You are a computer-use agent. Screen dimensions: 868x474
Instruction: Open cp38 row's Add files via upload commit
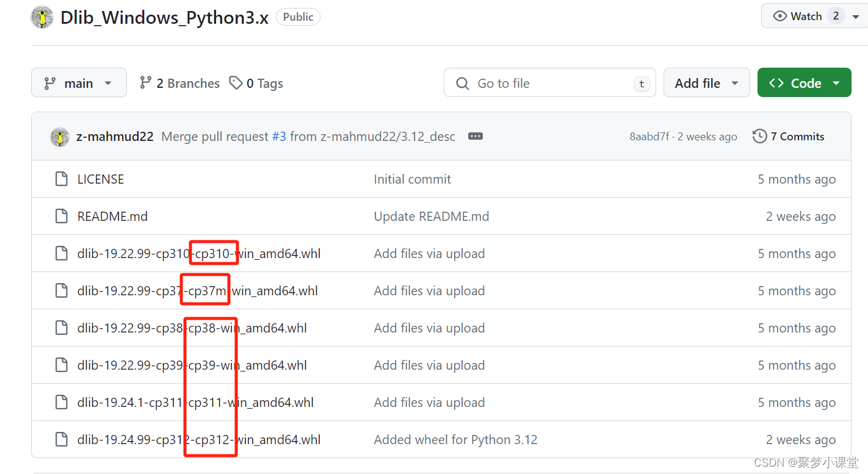pos(430,328)
